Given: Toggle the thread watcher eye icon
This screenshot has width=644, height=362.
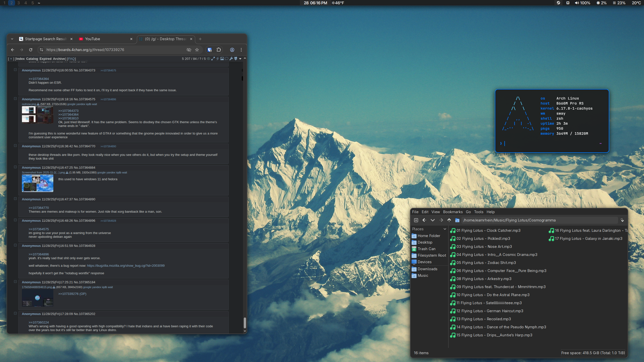Looking at the screenshot, I should 209,59.
